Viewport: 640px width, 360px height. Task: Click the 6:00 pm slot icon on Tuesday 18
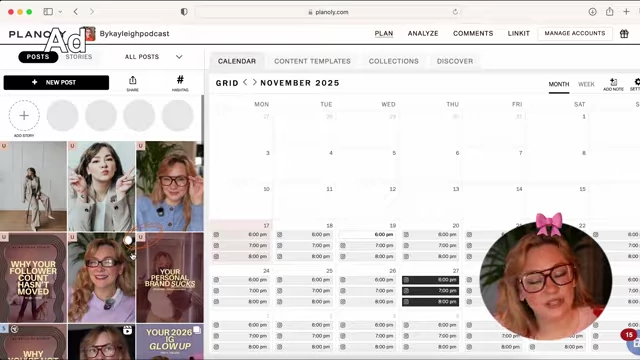(x=280, y=235)
